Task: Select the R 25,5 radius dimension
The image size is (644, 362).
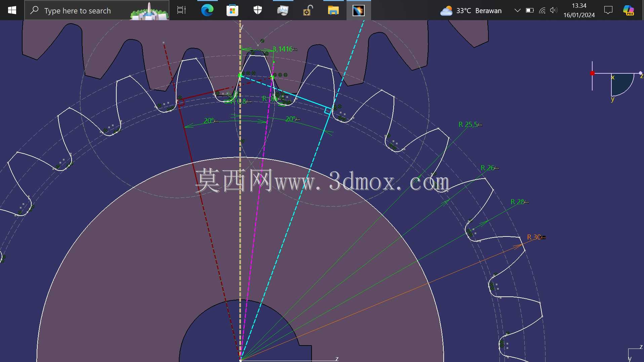Action: [x=470, y=124]
